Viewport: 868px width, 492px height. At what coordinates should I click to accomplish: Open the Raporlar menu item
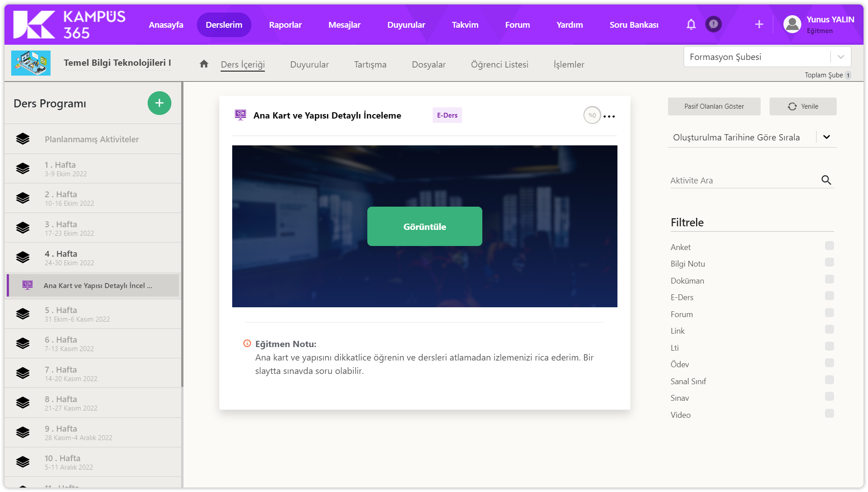pyautogui.click(x=285, y=25)
